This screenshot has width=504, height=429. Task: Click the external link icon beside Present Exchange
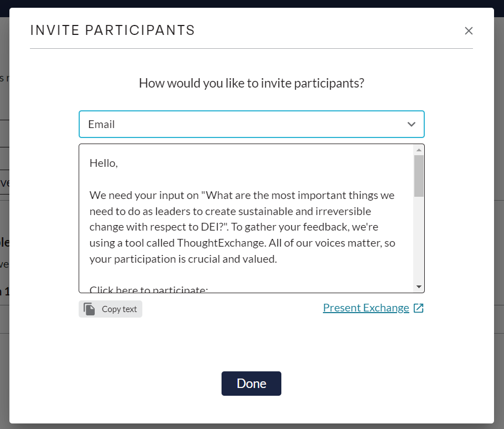tap(418, 308)
